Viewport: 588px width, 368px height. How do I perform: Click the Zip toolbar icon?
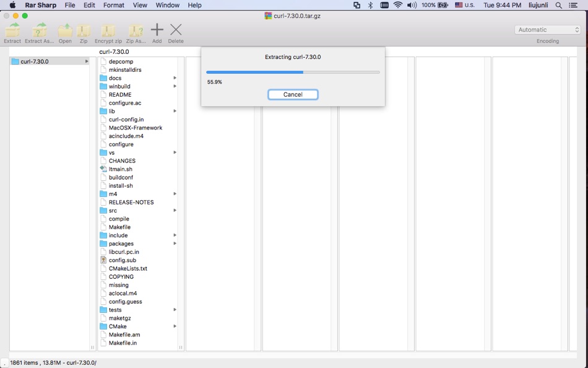(84, 30)
